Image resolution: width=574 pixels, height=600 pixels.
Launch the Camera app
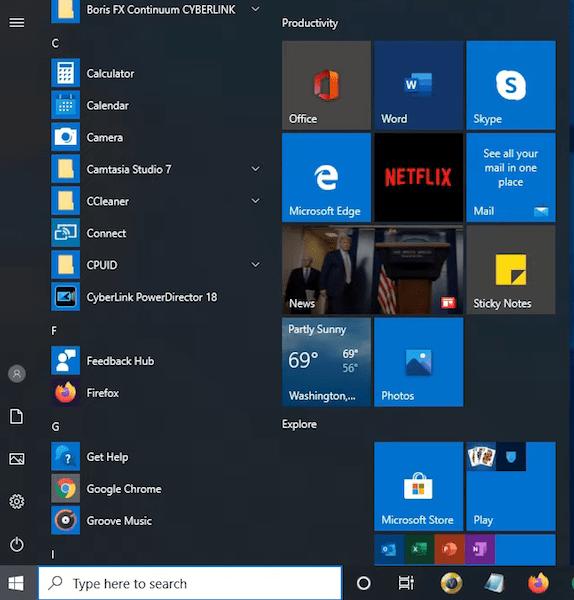pos(157,137)
